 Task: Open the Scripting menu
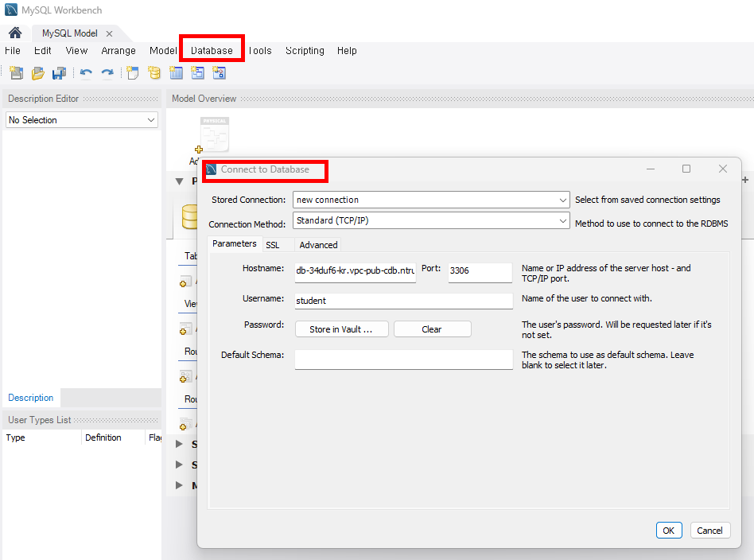[x=305, y=51]
